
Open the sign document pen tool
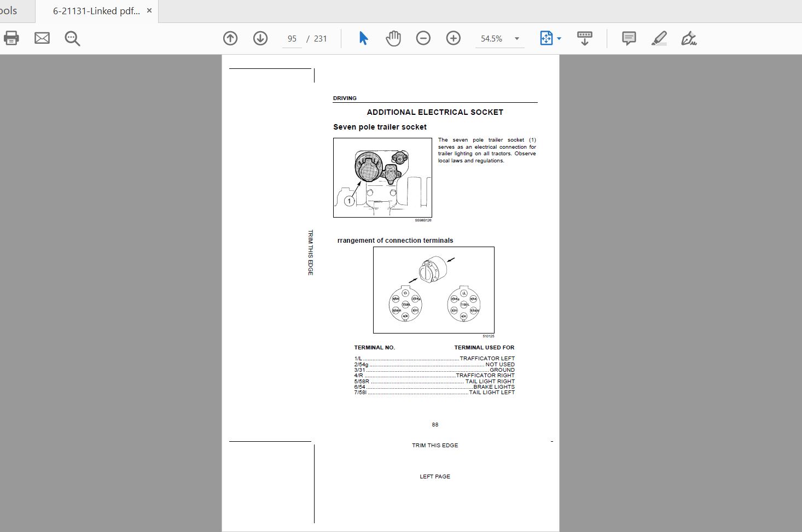click(689, 38)
